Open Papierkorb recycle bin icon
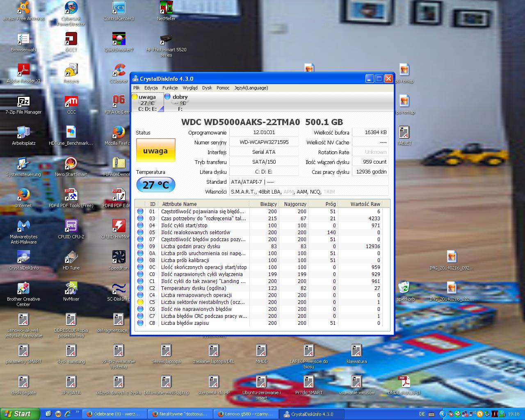 pos(404,292)
